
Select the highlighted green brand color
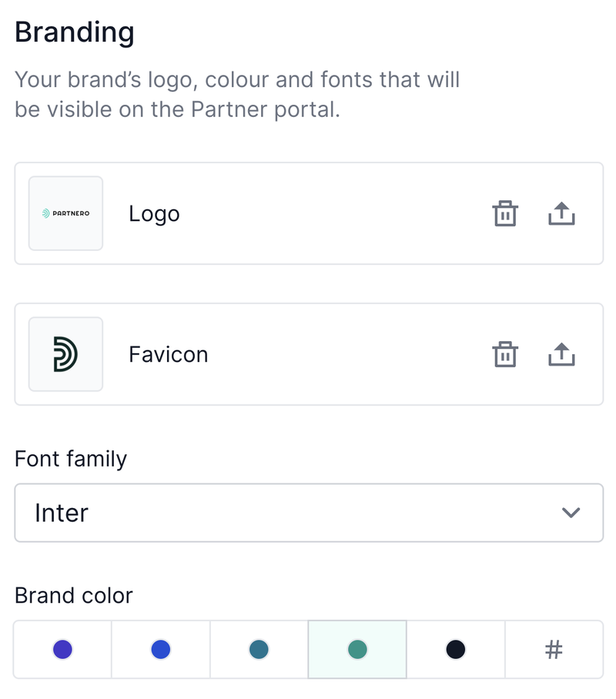[x=357, y=650]
